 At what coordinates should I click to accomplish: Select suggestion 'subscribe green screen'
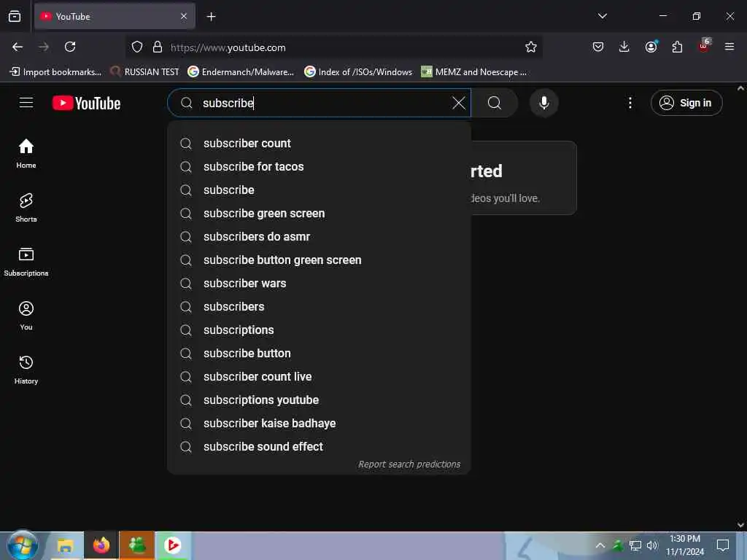(x=319, y=214)
